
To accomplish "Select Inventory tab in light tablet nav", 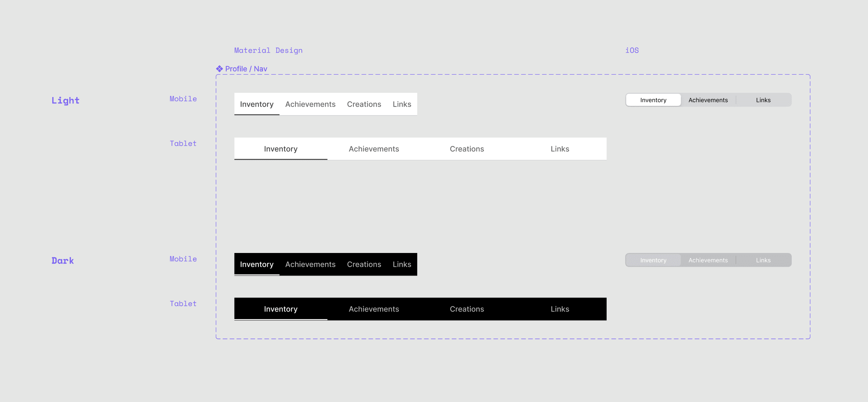I will pyautogui.click(x=280, y=149).
